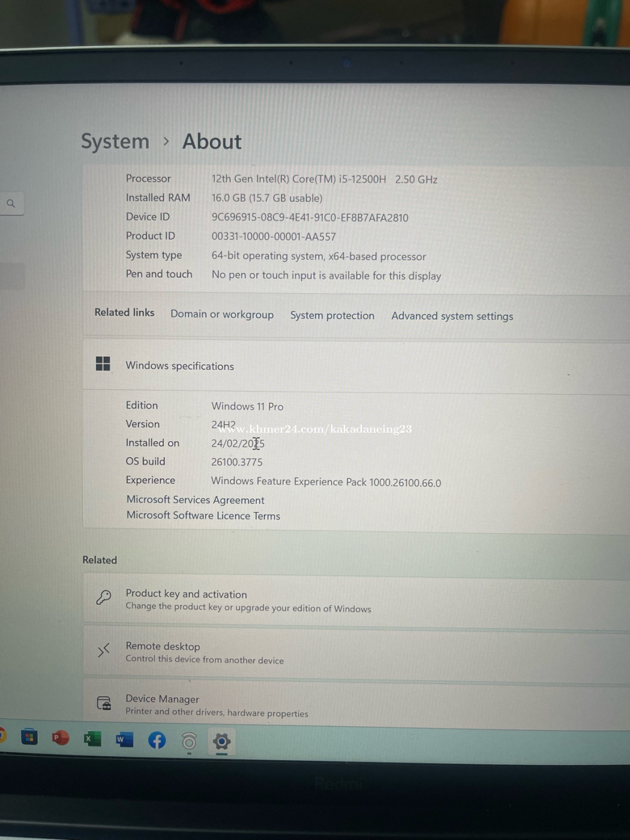Select the Device ID value starting 9C696915
Image resolution: width=630 pixels, height=840 pixels.
coord(310,218)
